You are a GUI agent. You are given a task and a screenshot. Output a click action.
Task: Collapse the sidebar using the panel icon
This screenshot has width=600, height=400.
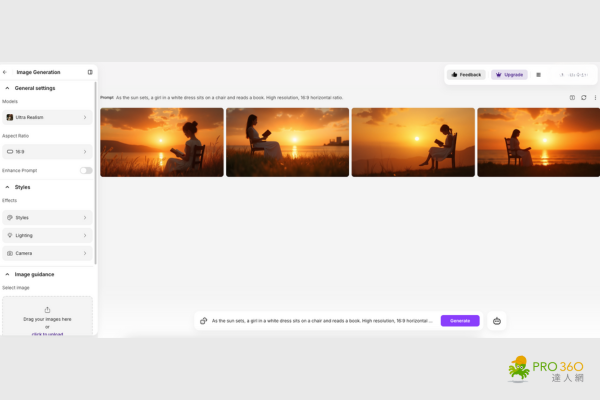point(90,72)
